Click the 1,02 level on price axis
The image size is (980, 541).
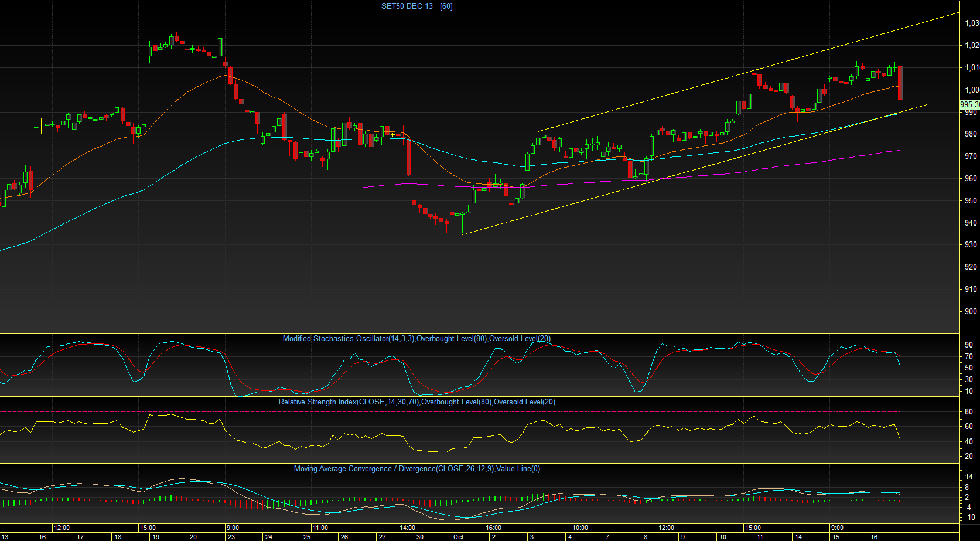972,46
